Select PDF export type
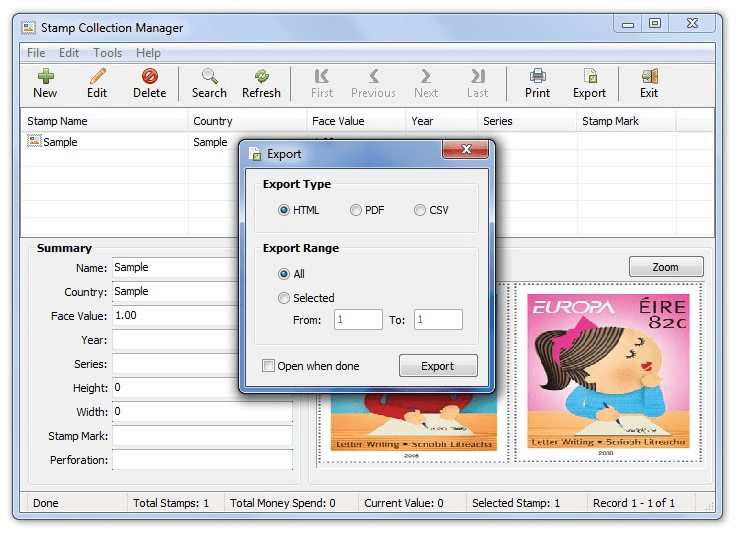The image size is (736, 534). 355,210
